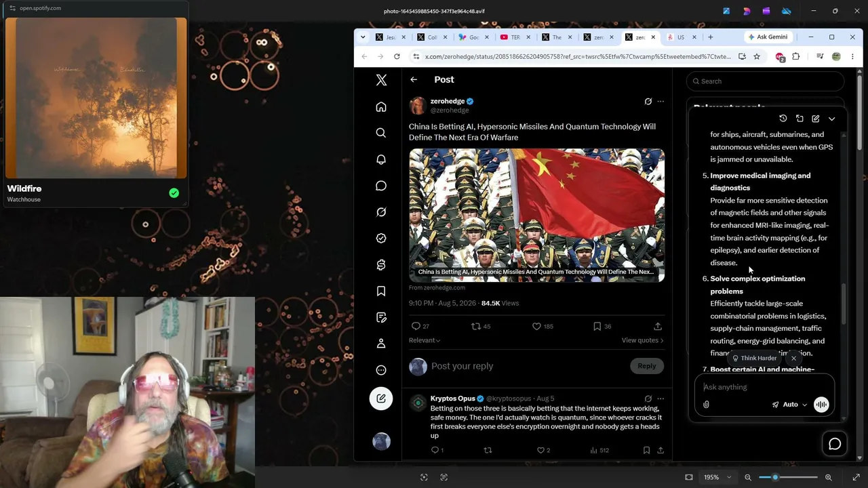
Task: Open Profile in the X sidebar
Action: pyautogui.click(x=381, y=344)
